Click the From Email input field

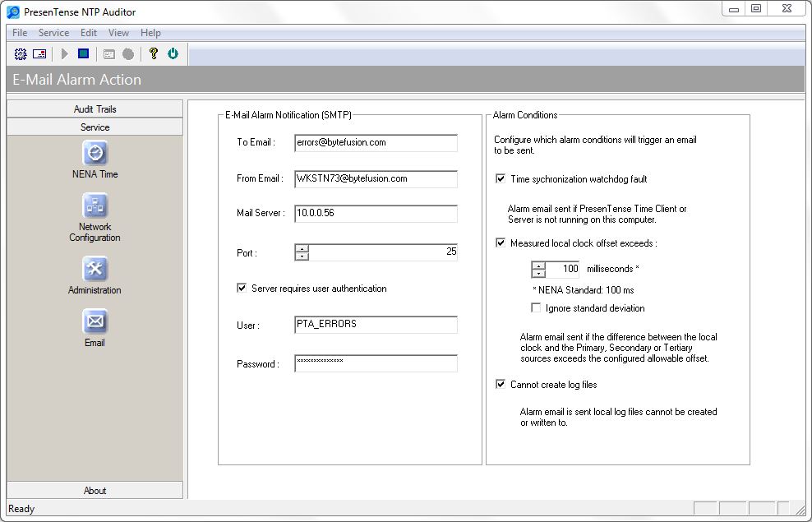(x=376, y=178)
